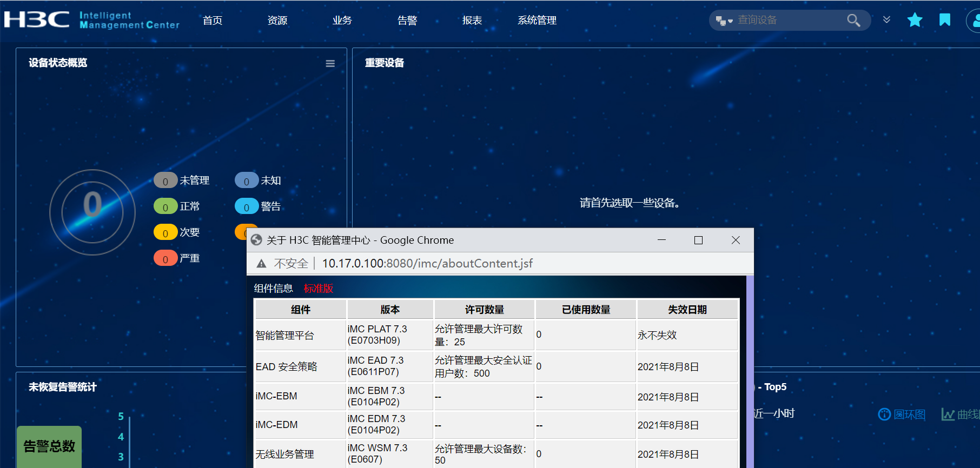Screen dimensions: 980x468
Task: Select the gray 未管理 status badge
Action: click(x=165, y=180)
